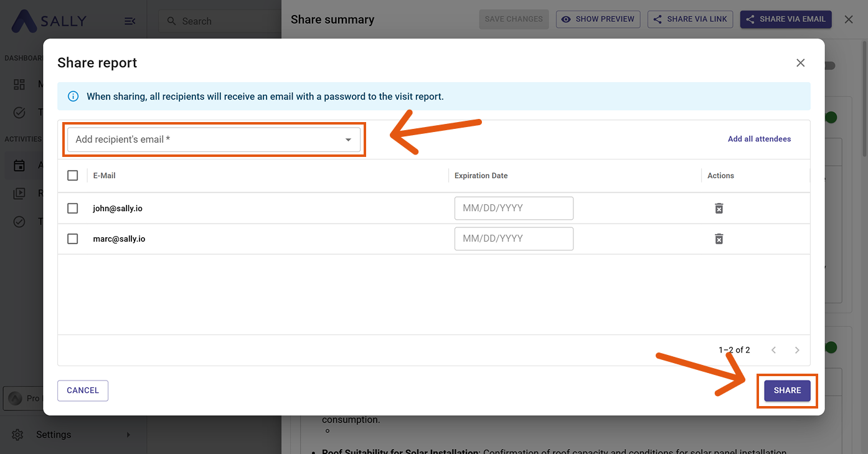Screen dimensions: 868x454
Task: Select the marc@sally.io checkbox
Action: (73, 239)
